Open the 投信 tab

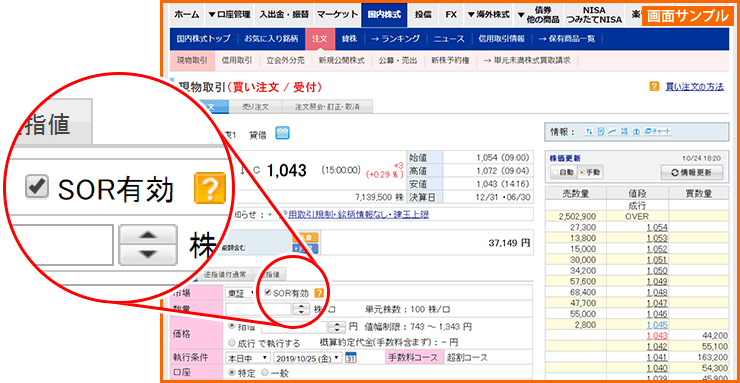point(423,14)
